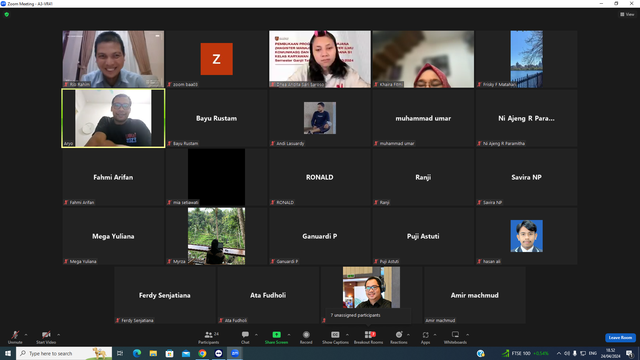
Task: Open the View layout menu
Action: (x=627, y=14)
